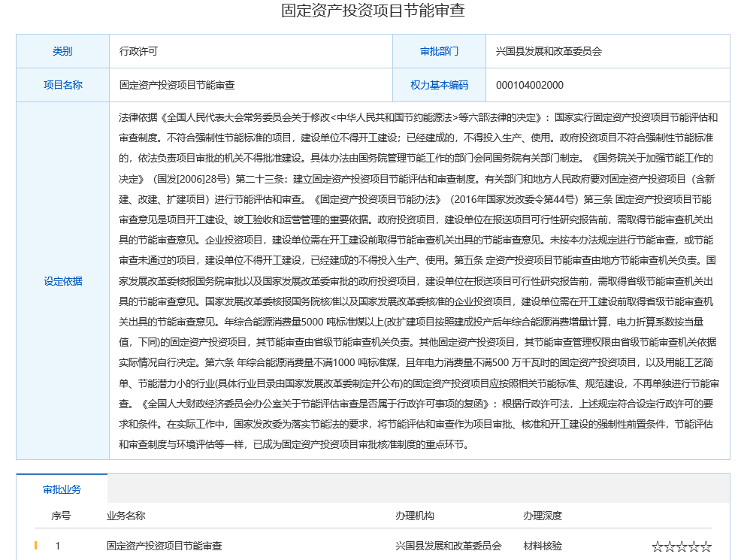This screenshot has height=560, width=738.
Task: Click the 设定依据 label cell
Action: tap(62, 281)
